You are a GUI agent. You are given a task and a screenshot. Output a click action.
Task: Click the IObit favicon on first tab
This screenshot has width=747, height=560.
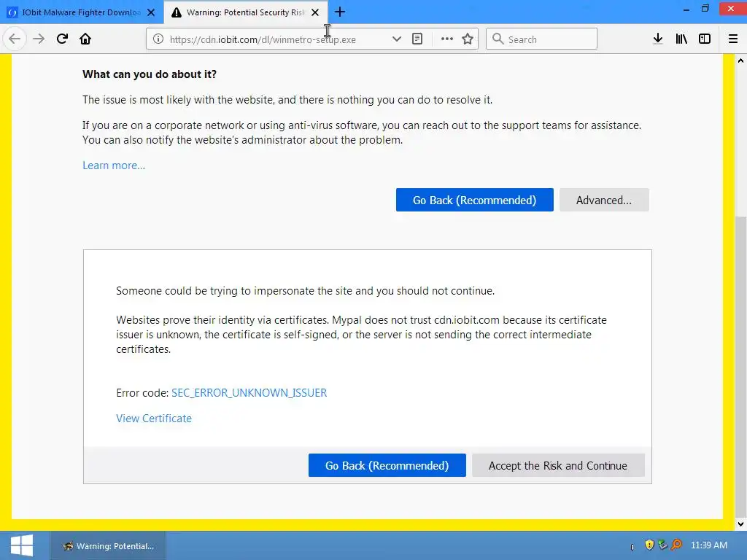tap(12, 12)
